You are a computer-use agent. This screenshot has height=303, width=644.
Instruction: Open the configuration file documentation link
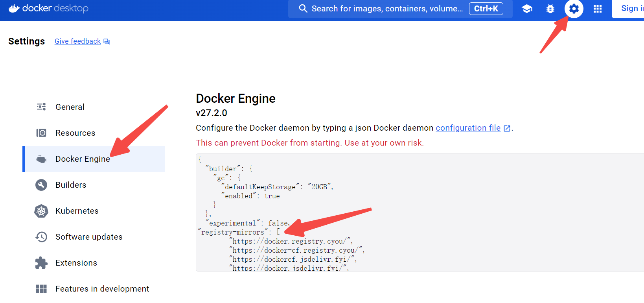click(468, 128)
